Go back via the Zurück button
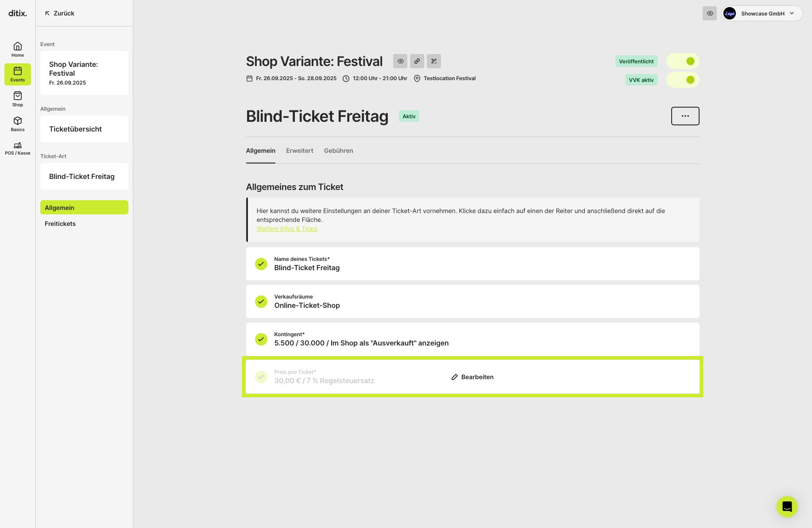This screenshot has height=528, width=812. [x=60, y=13]
